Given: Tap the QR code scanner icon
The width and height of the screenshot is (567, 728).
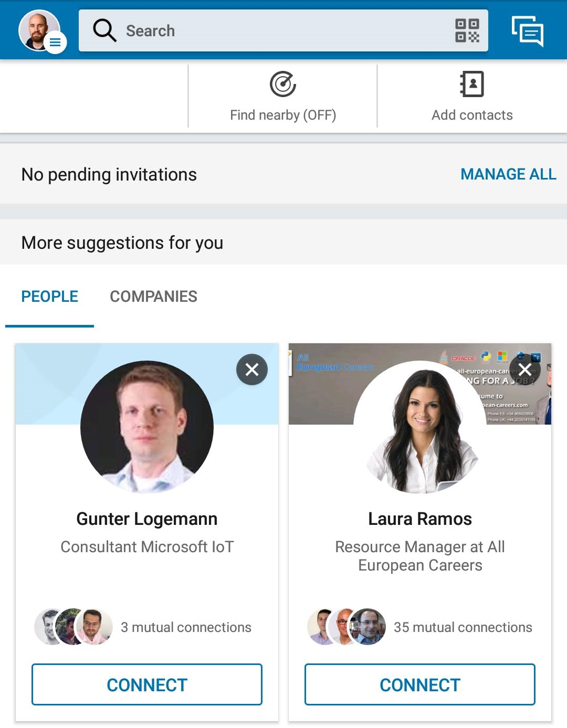Looking at the screenshot, I should click(467, 30).
